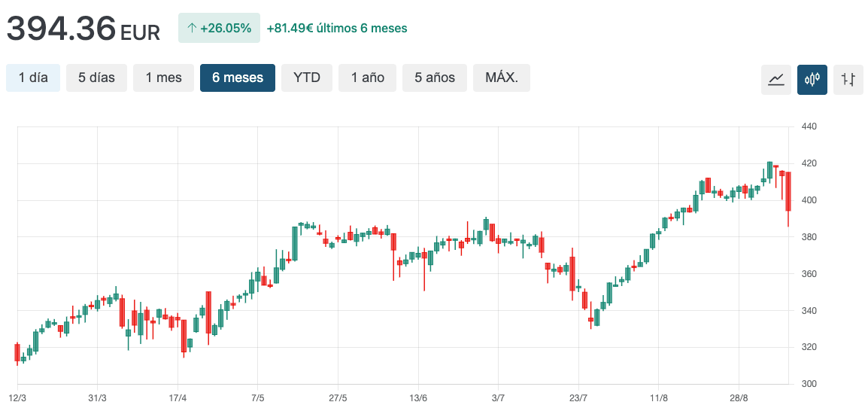Image resolution: width=868 pixels, height=408 pixels.
Task: Click the active 6 meses range button
Action: pos(238,78)
